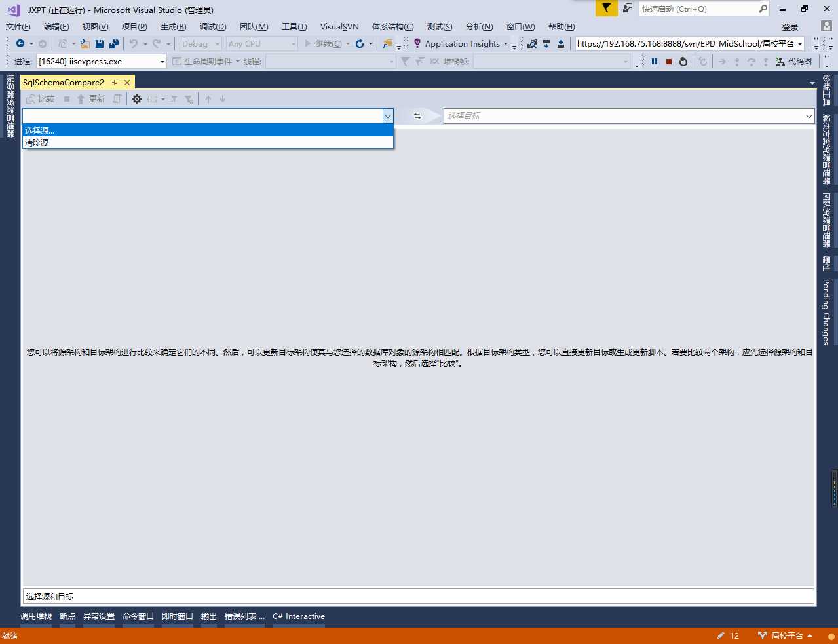Click the Redo arrow icon
The image size is (838, 644).
(x=157, y=44)
